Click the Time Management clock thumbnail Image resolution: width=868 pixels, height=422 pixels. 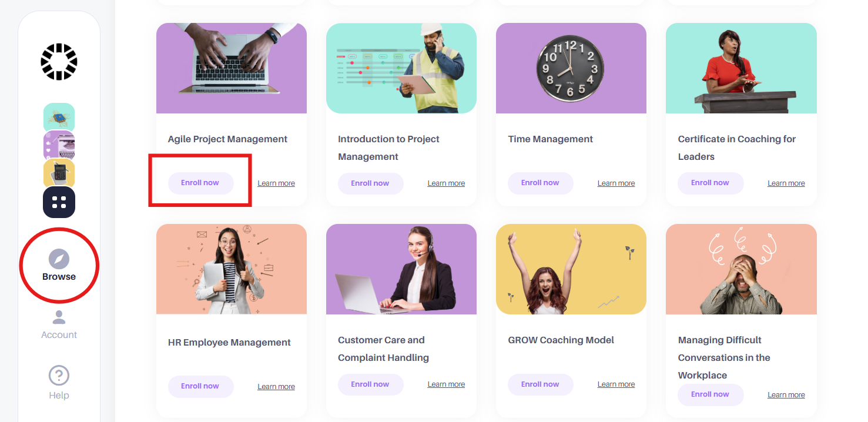571,68
